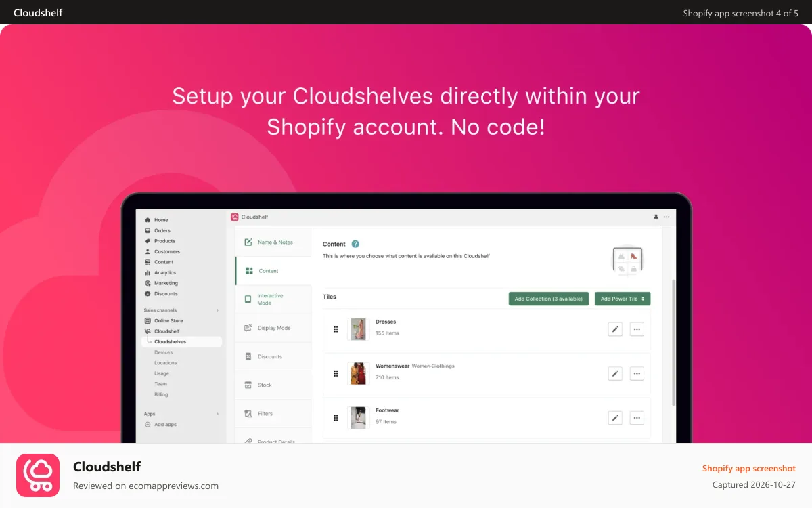Open Analytics in the sidebar
Screen dimensions: 812x508
click(164, 272)
